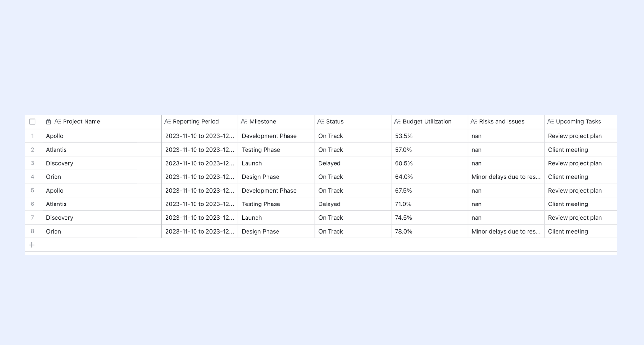Open the Upcoming Tasks column header
Image resolution: width=644 pixels, height=345 pixels.
580,122
